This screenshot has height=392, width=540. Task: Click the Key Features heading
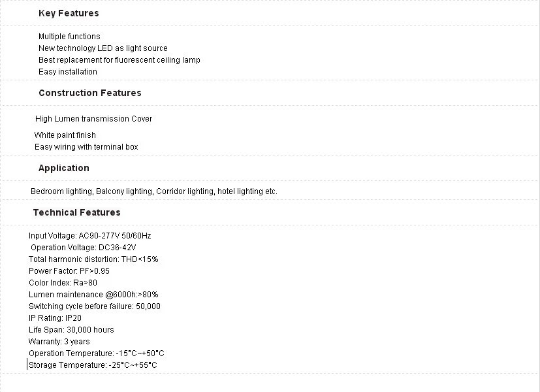click(x=69, y=13)
